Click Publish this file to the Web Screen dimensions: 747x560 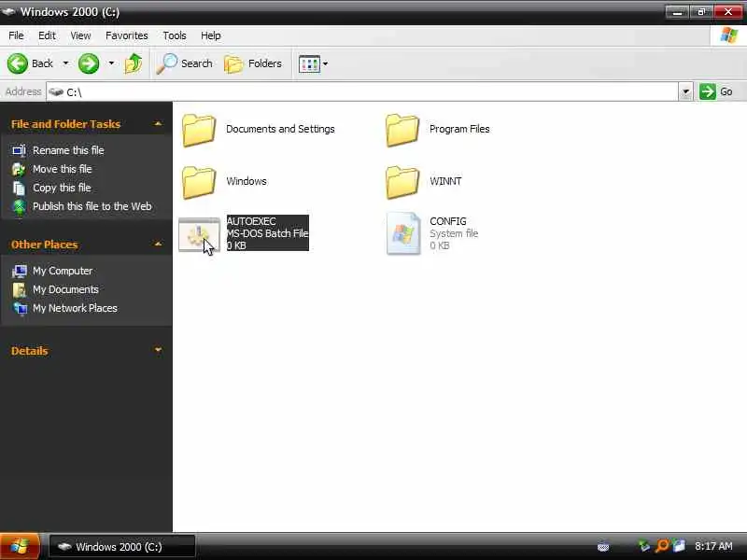pyautogui.click(x=92, y=206)
